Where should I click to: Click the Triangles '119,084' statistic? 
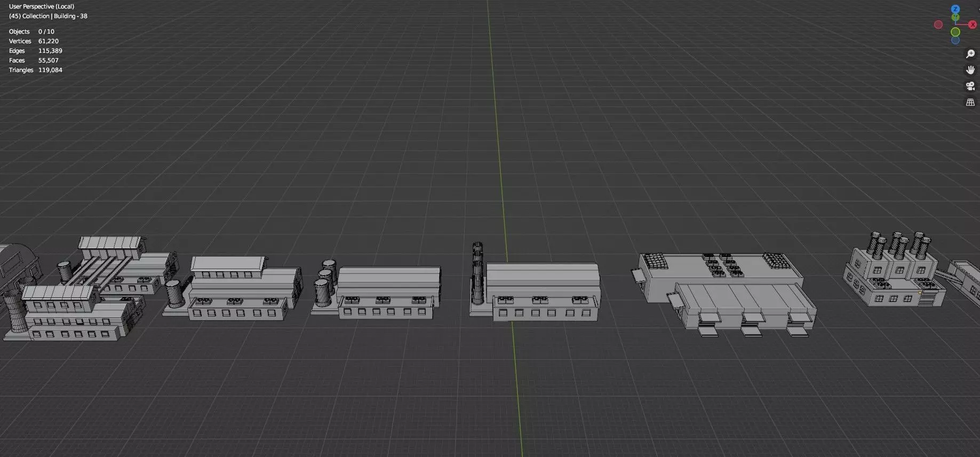[x=50, y=70]
